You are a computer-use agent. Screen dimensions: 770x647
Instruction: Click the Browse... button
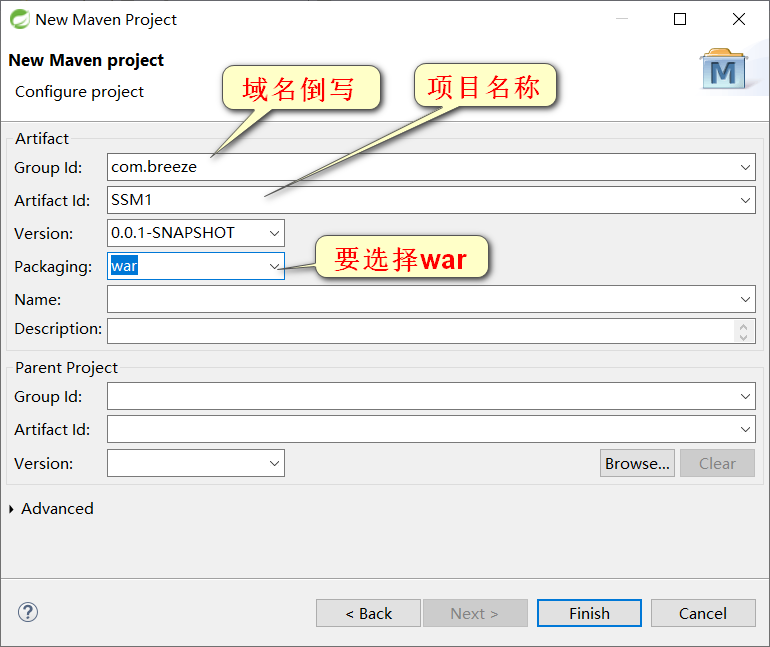637,463
